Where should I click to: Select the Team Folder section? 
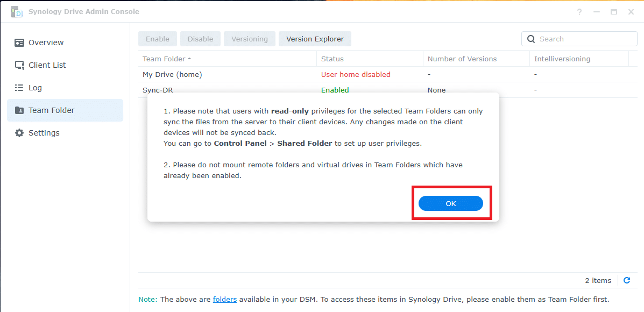[x=65, y=110]
